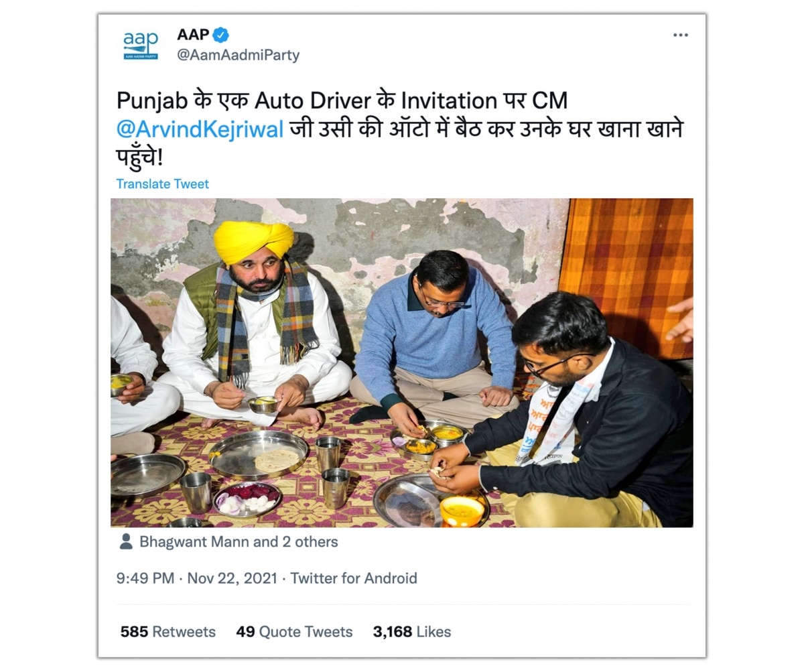Click "Bhagwant Mann and 2 others" tag link
Screen dimensions: 804x672
(x=239, y=542)
